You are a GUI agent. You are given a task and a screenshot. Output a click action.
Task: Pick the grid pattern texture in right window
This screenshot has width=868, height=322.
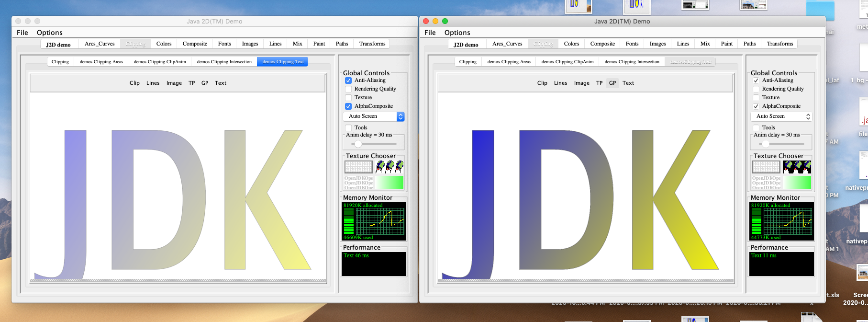766,167
